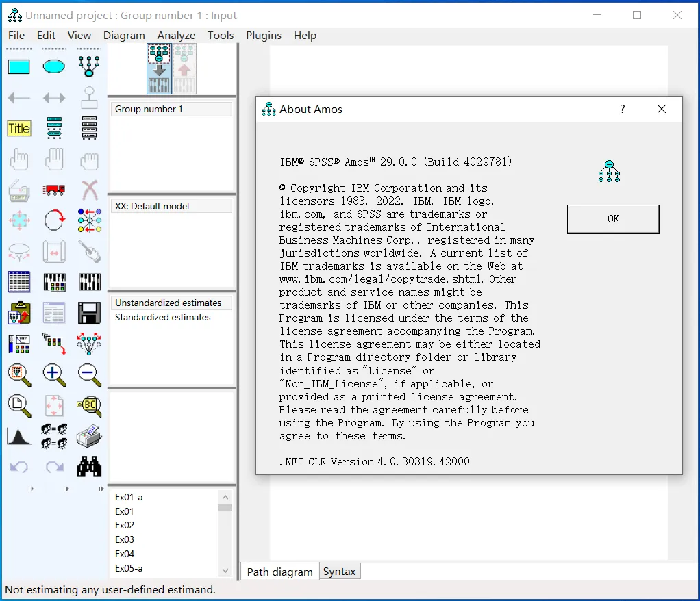
Task: Select the move parameter values tool
Action: click(18, 252)
